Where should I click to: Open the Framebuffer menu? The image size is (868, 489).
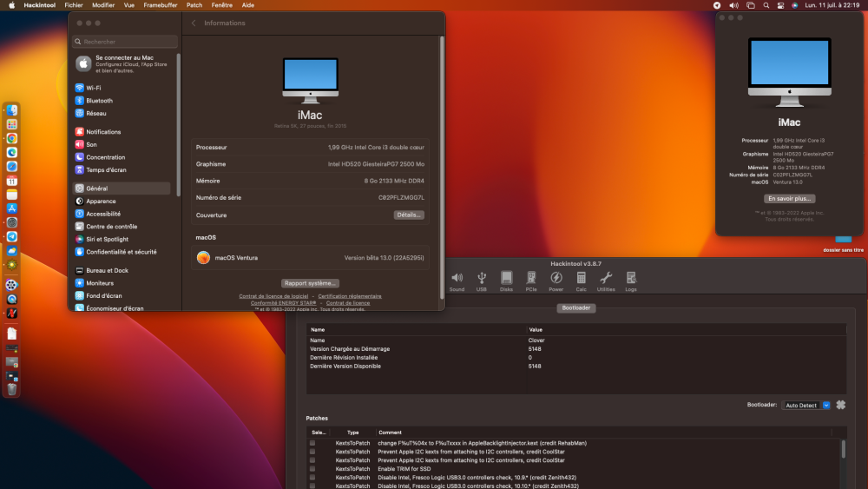click(161, 5)
